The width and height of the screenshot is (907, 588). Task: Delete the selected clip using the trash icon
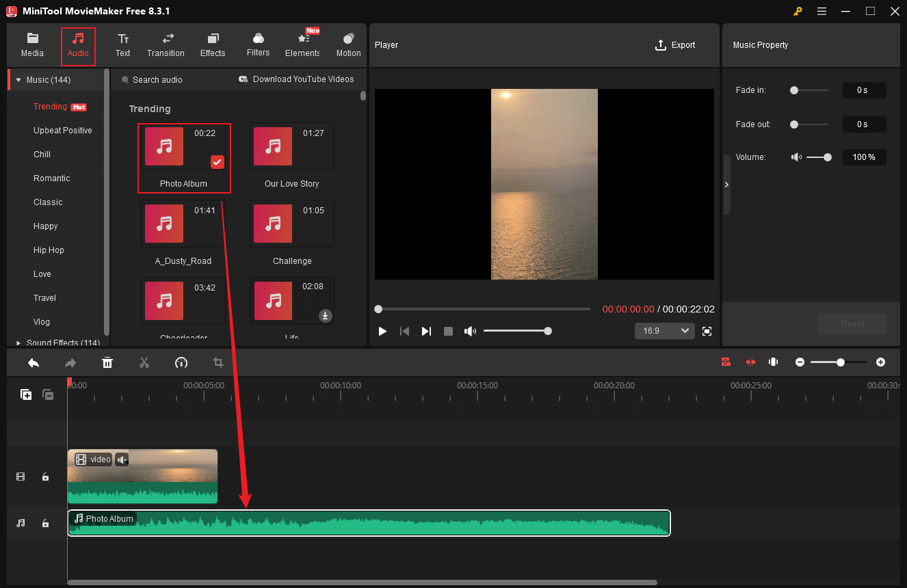click(x=107, y=362)
